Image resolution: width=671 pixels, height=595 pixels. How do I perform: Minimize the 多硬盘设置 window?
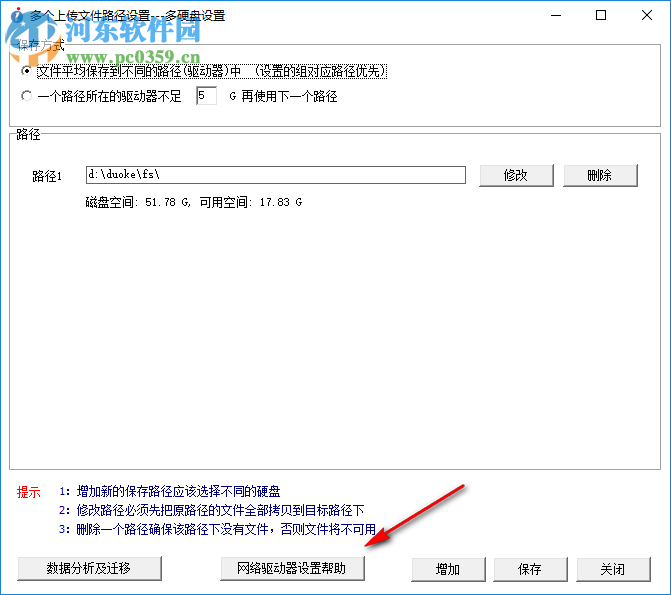tap(556, 15)
